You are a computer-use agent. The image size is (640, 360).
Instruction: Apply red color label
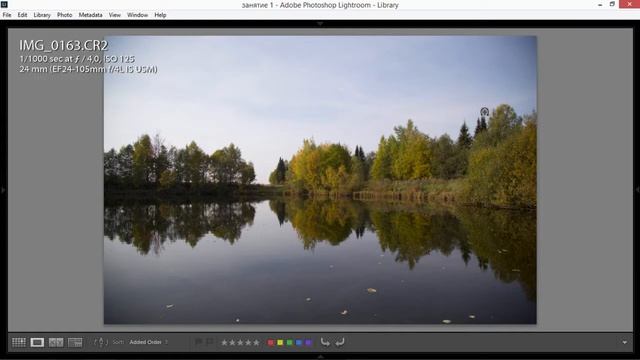point(270,342)
